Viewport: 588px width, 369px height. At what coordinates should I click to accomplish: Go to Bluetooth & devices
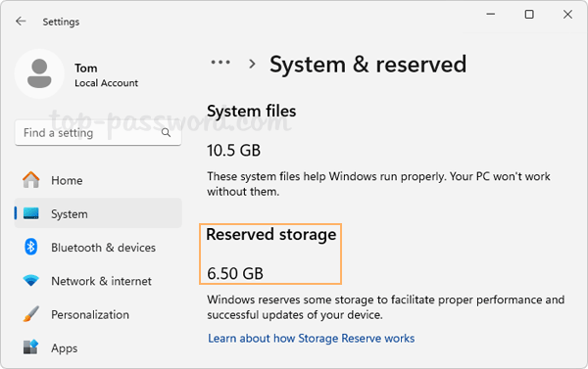tap(103, 248)
